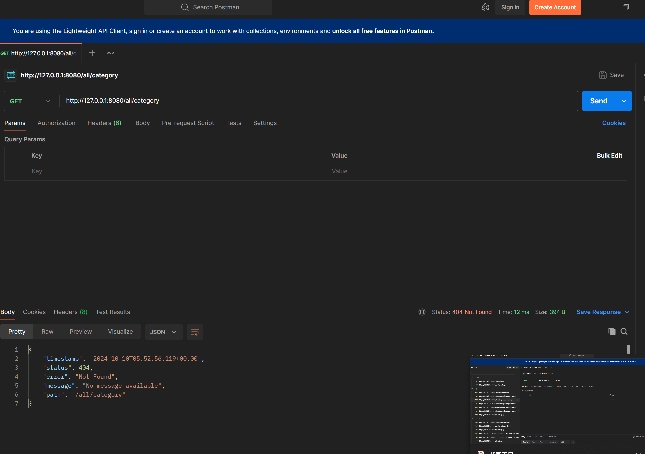645x454 pixels.
Task: Select the Visualize response view
Action: 120,331
